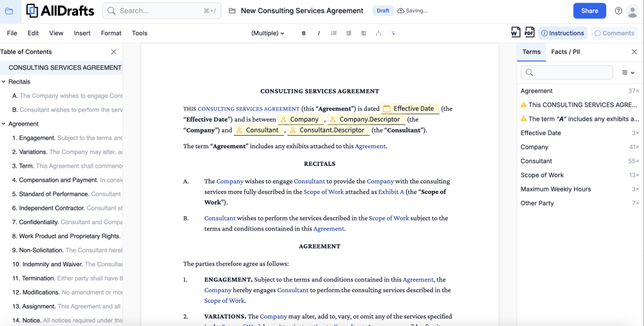This screenshot has height=326, width=644.
Task: Click the terms search field
Action: 567,73
